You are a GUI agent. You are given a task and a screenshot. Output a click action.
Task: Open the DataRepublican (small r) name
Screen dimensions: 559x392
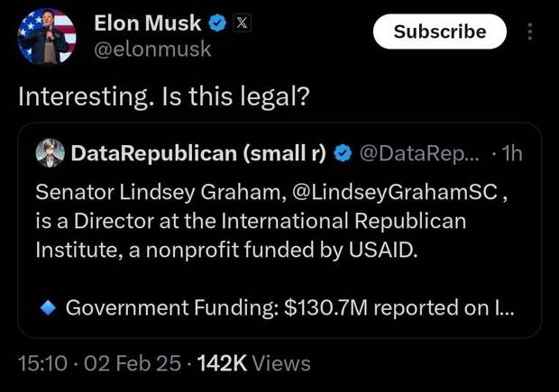[x=198, y=153]
